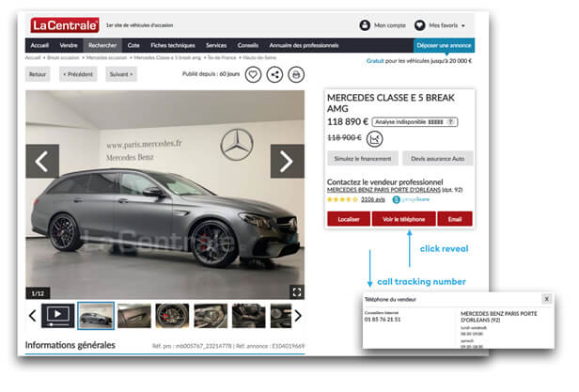Click the Email button
Viewport: 579px width, 392px height.
[455, 219]
